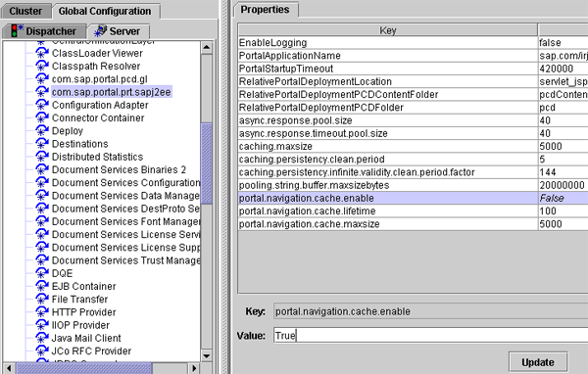
Task: Select the async.response.pool.size property
Action: (413, 120)
